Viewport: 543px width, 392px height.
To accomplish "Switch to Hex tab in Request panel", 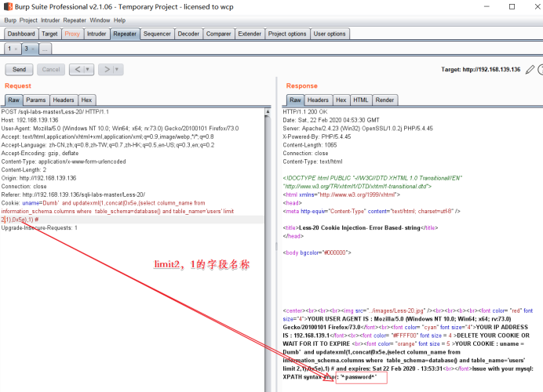I will [x=86, y=100].
